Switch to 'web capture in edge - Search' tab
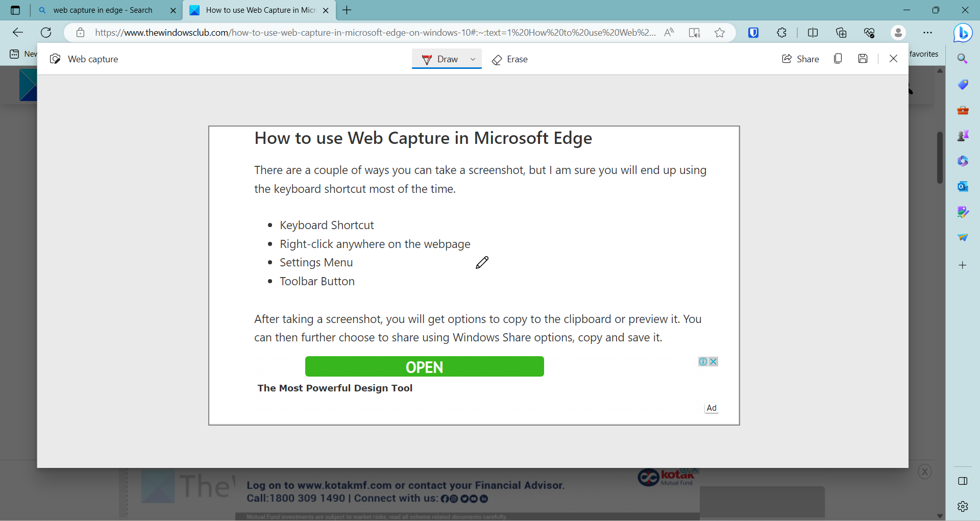Viewport: 980px width, 521px height. pos(103,10)
